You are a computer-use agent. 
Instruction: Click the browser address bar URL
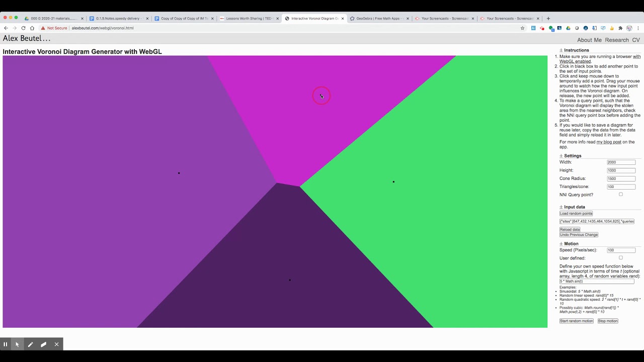pyautogui.click(x=103, y=28)
